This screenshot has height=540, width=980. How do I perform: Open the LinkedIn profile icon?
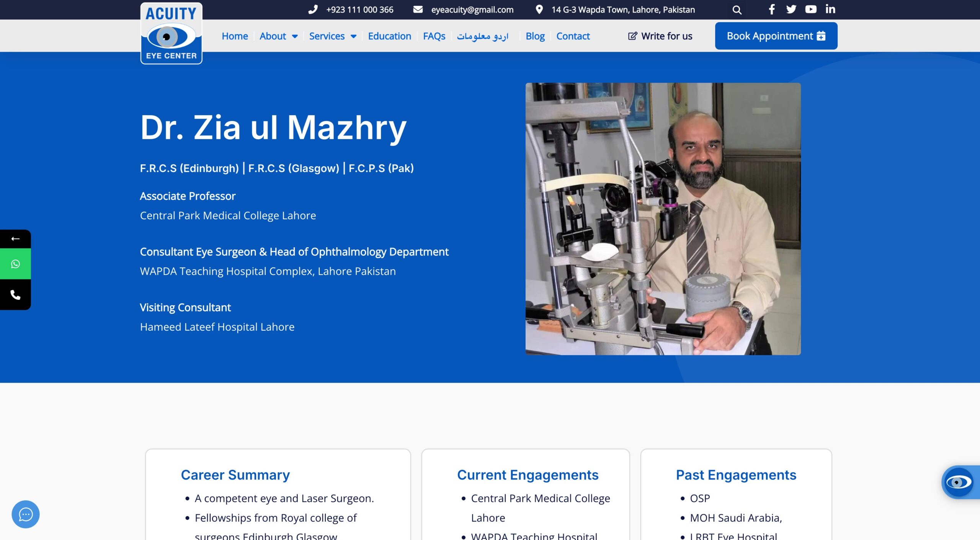pyautogui.click(x=830, y=9)
